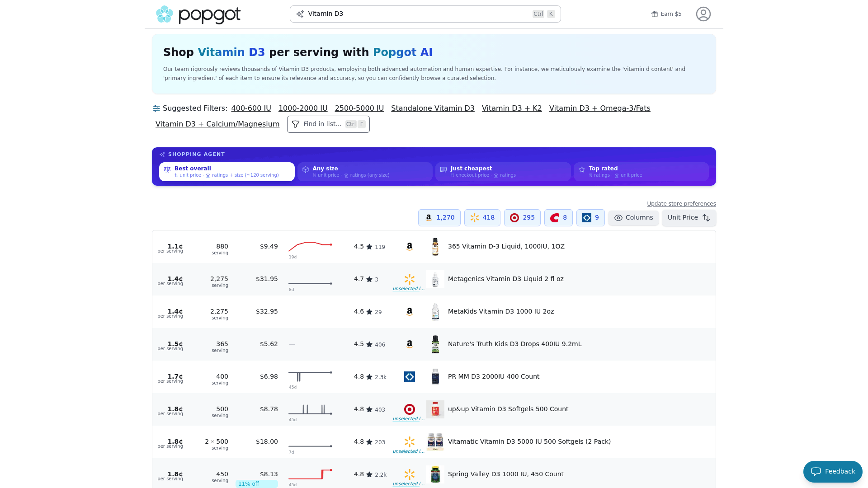The image size is (868, 488).
Task: Click the 11% off discount badge
Action: (256, 484)
